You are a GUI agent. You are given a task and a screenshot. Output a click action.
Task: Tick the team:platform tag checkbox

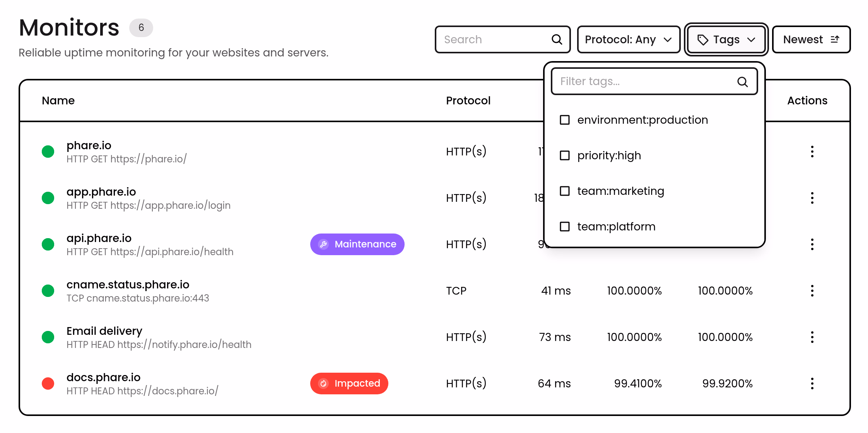pos(565,227)
